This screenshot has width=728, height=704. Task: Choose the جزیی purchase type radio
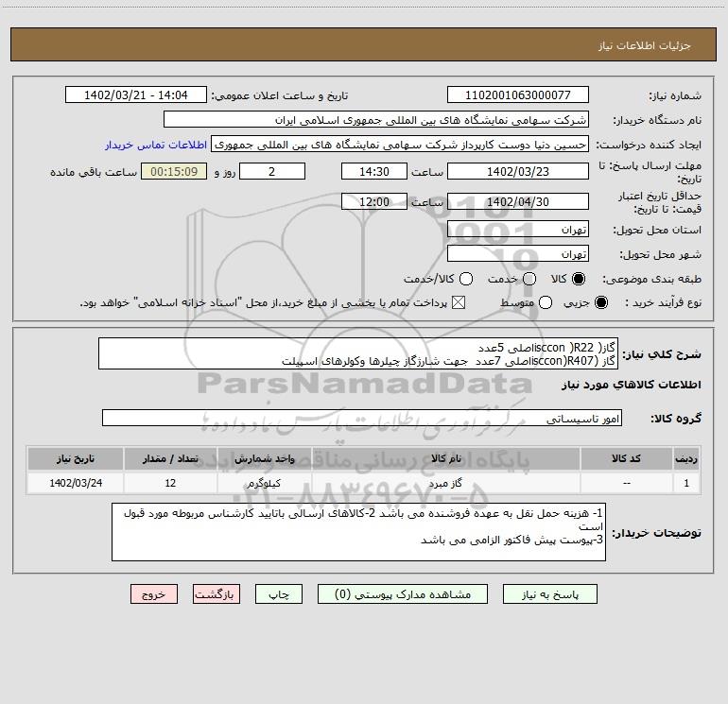point(600,303)
